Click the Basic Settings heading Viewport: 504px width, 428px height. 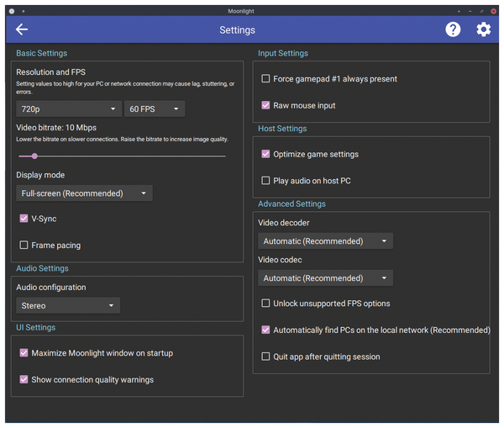point(42,53)
